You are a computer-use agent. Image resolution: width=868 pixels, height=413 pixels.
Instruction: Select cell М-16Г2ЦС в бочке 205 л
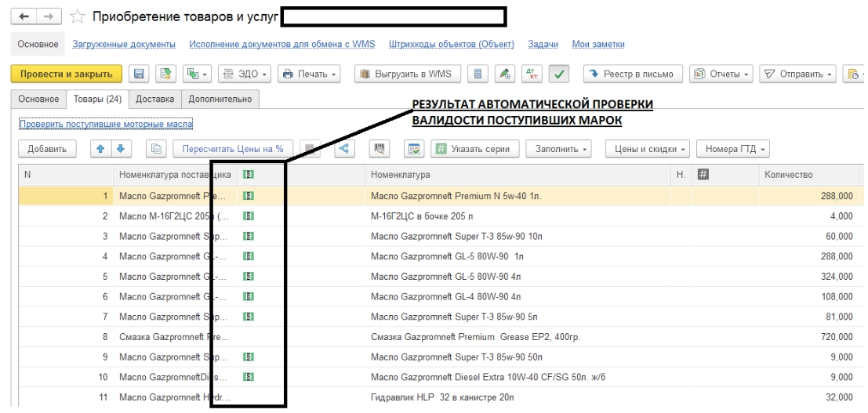tap(518, 216)
